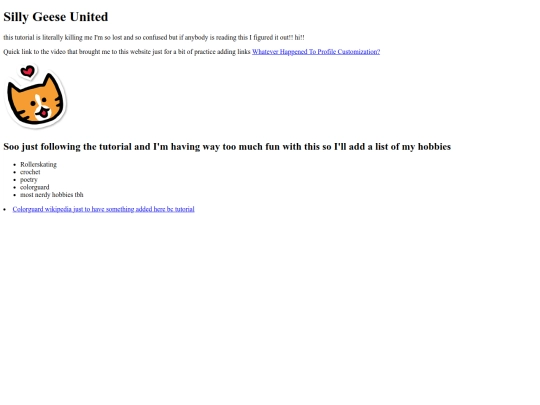Click the bullet beside poetry

[14, 180]
